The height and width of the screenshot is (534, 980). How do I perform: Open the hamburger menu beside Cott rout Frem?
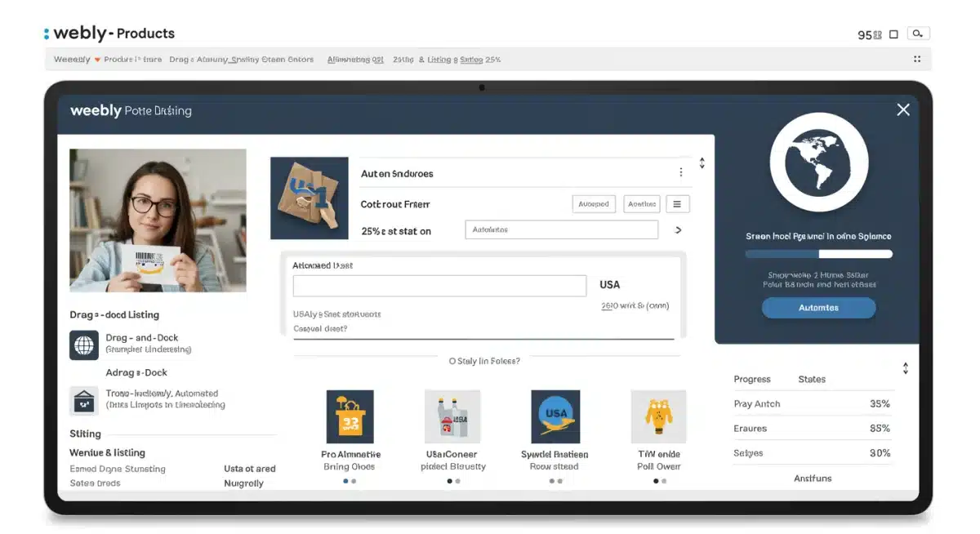(678, 203)
